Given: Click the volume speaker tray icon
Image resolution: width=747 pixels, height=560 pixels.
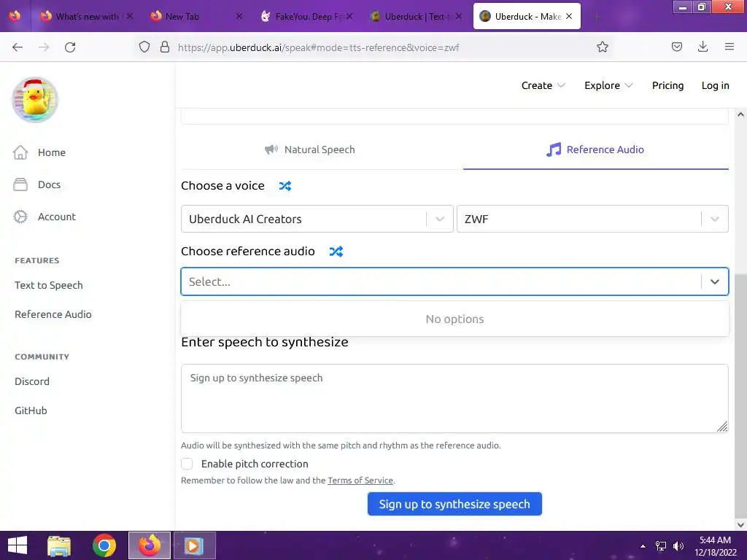Looking at the screenshot, I should click(678, 546).
